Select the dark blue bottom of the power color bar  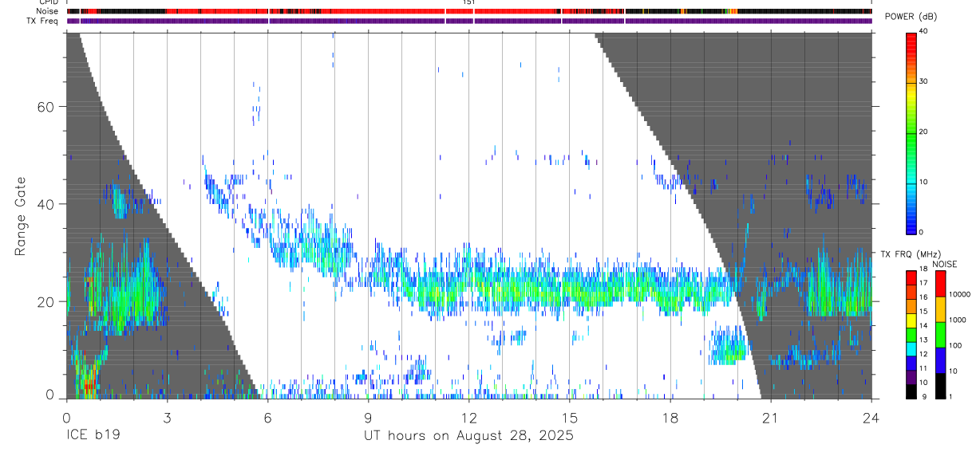(x=911, y=228)
